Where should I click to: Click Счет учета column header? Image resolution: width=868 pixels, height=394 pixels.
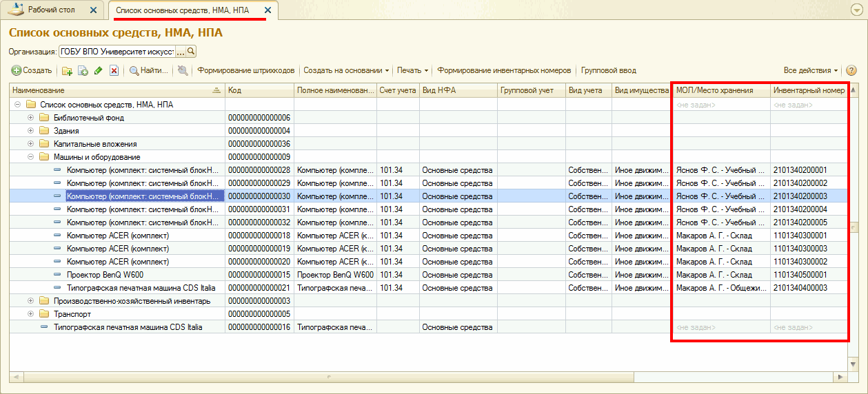pos(398,91)
